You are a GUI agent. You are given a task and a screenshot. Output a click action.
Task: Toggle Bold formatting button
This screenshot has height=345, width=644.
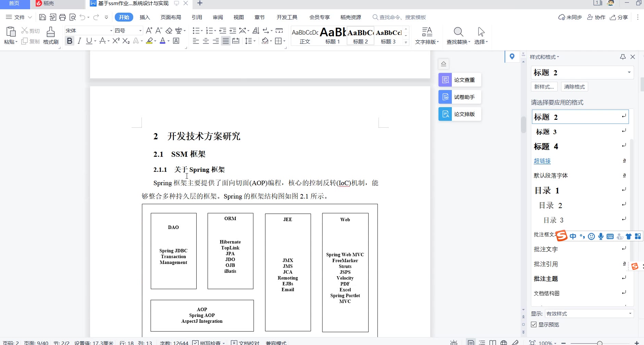pos(70,41)
